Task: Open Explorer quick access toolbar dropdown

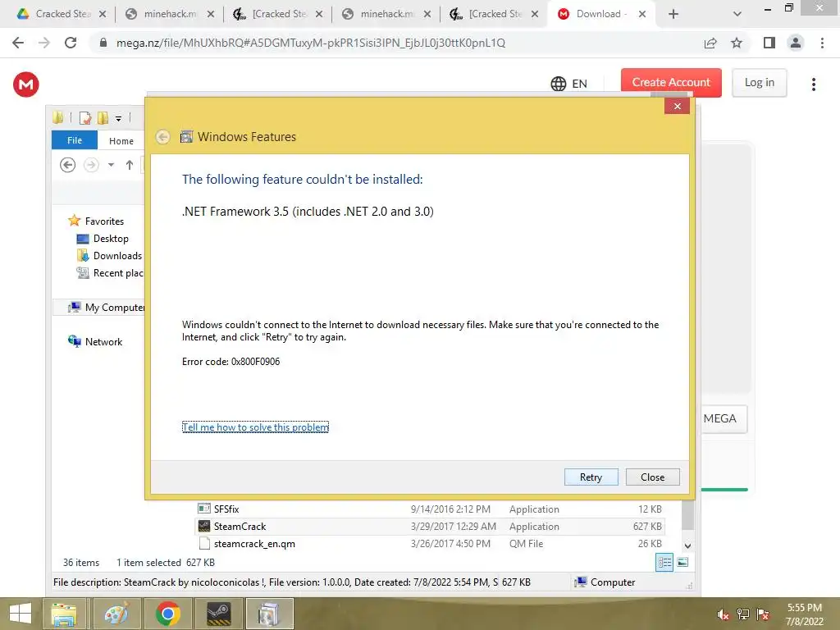Action: [x=118, y=118]
